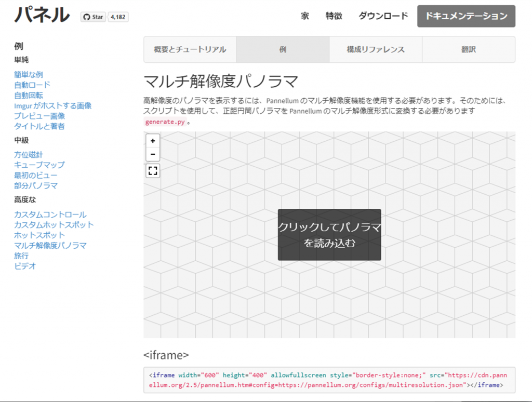The image size is (532, 402).
Task: Click the クリックしてパノラマを読み込む button
Action: (329, 234)
